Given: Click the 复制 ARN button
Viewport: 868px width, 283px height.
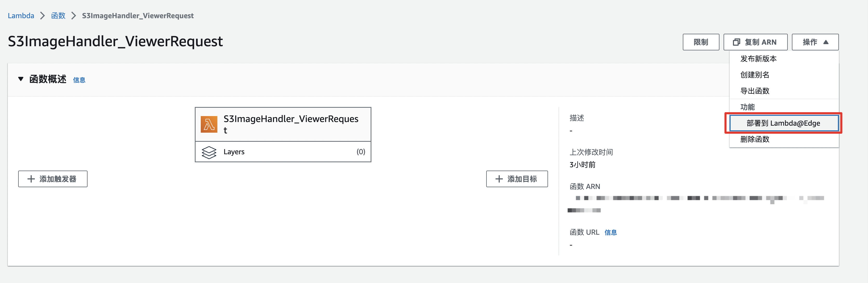Looking at the screenshot, I should point(755,42).
